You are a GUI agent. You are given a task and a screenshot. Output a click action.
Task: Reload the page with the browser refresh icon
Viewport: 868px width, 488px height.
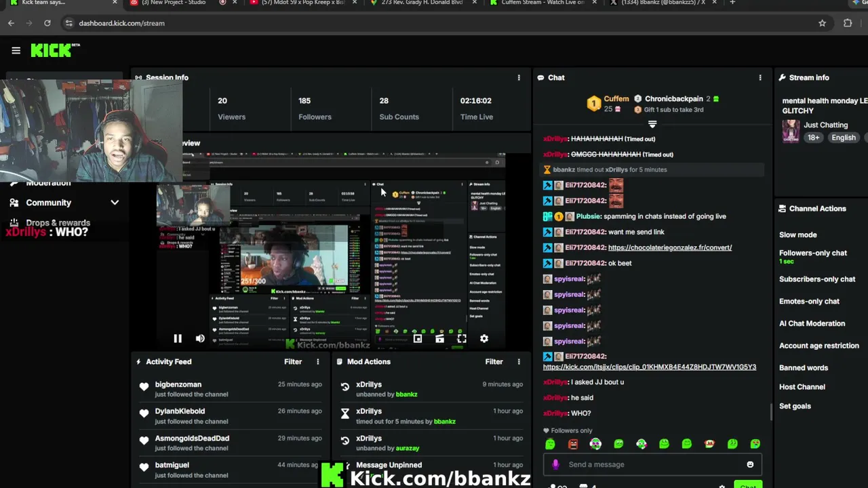click(x=47, y=23)
